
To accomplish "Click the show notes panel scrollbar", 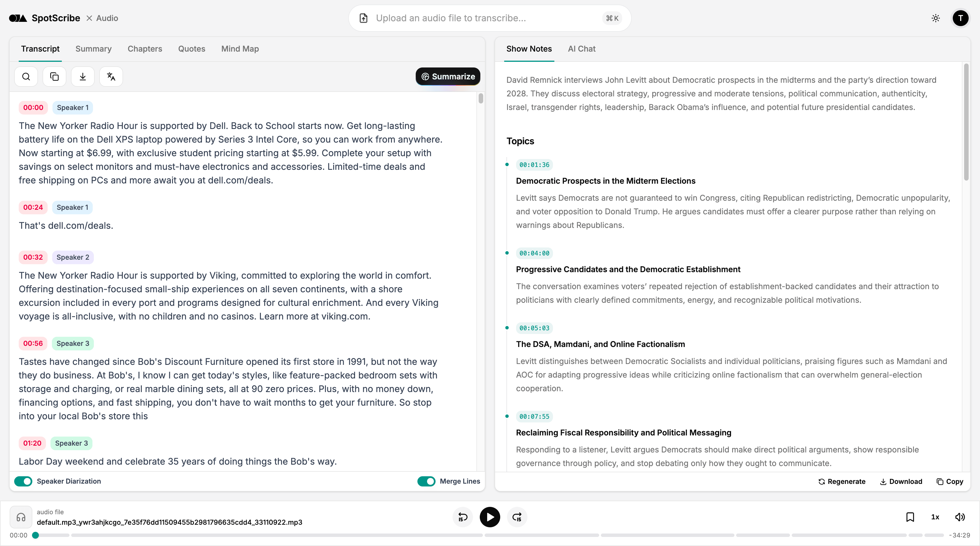I will click(x=966, y=122).
